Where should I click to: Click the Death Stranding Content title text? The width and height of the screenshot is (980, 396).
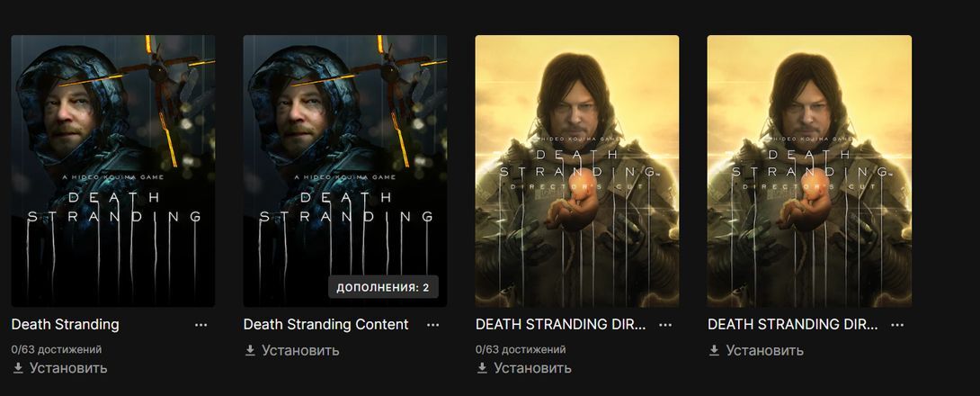(x=325, y=325)
